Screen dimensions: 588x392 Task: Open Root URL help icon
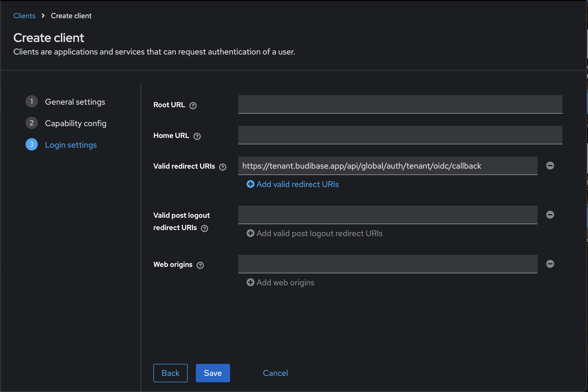pos(193,105)
